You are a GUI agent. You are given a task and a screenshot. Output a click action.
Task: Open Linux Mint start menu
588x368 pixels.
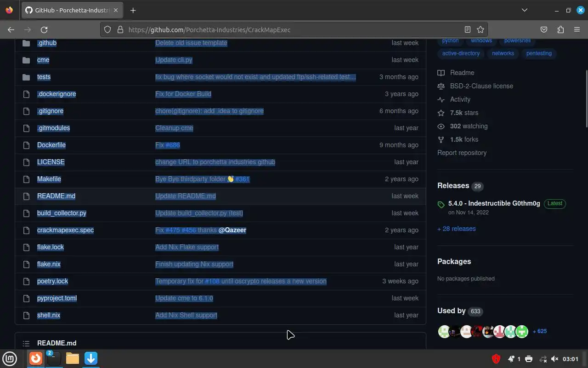click(10, 358)
